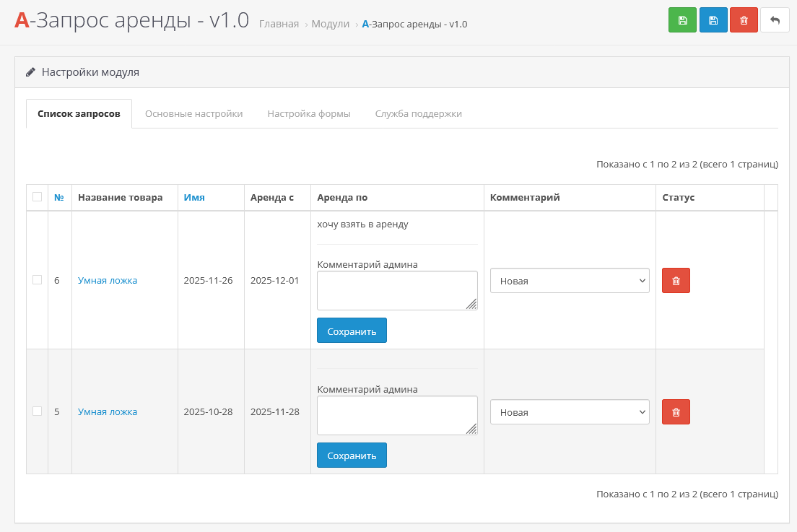
Task: Check the checkbox for request 5
Action: pos(38,411)
